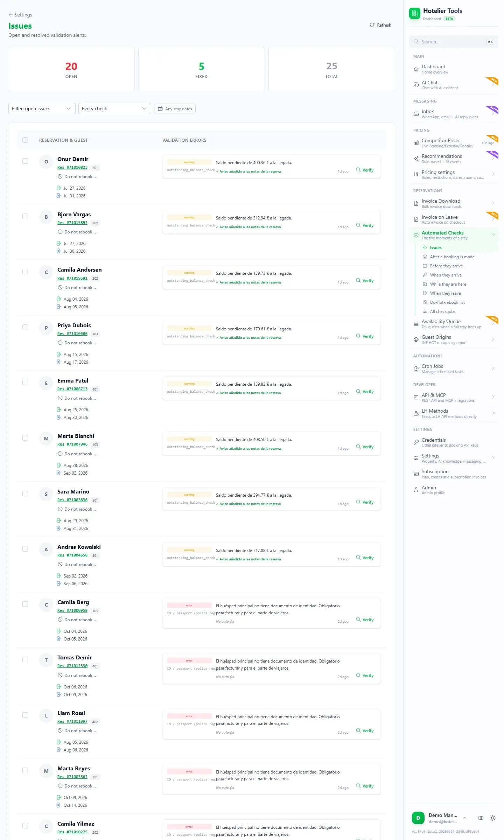
Task: Select Emma Patel's row checkbox
Action: pyautogui.click(x=25, y=383)
